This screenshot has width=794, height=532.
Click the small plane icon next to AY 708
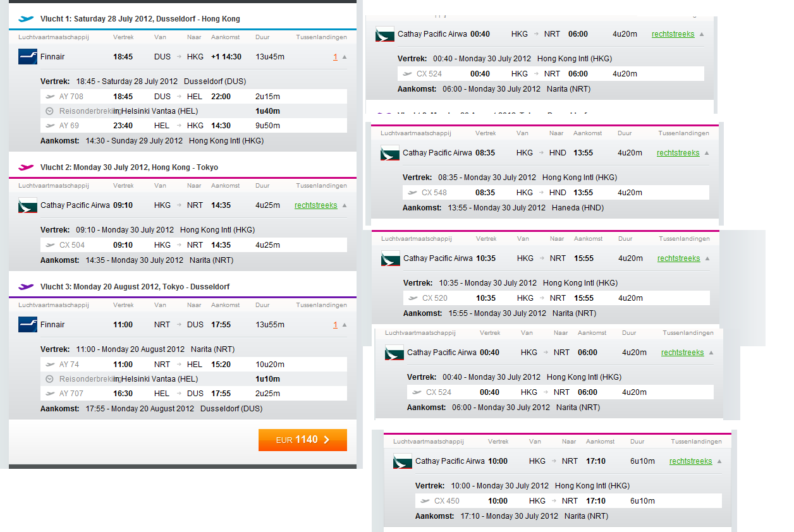[x=50, y=97]
